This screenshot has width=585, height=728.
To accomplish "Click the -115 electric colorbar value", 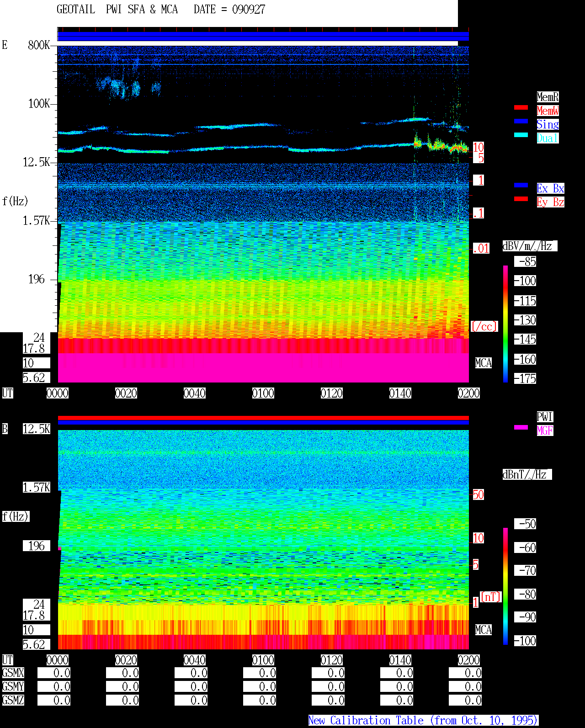I will (525, 301).
